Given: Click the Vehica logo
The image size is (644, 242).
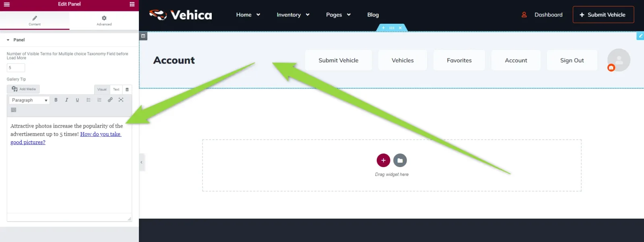Looking at the screenshot, I should click(x=180, y=15).
